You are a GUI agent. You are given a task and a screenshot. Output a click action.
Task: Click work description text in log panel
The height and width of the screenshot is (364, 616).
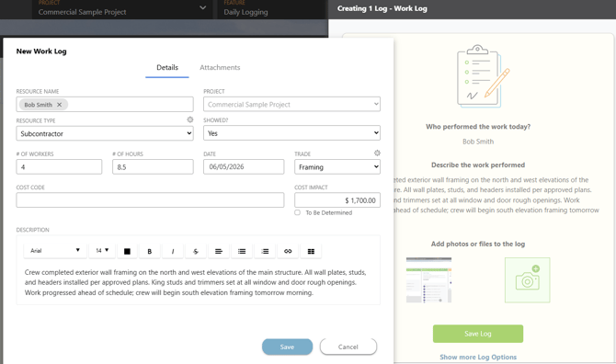[x=496, y=195]
